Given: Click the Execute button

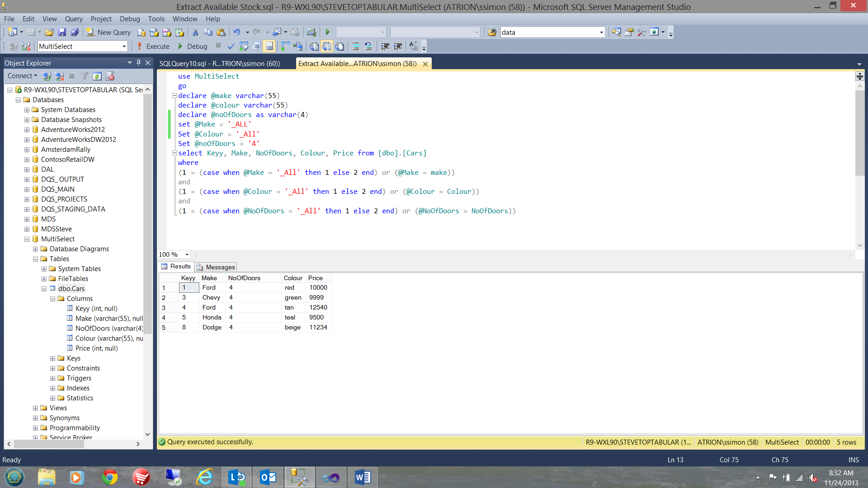Looking at the screenshot, I should pos(153,46).
